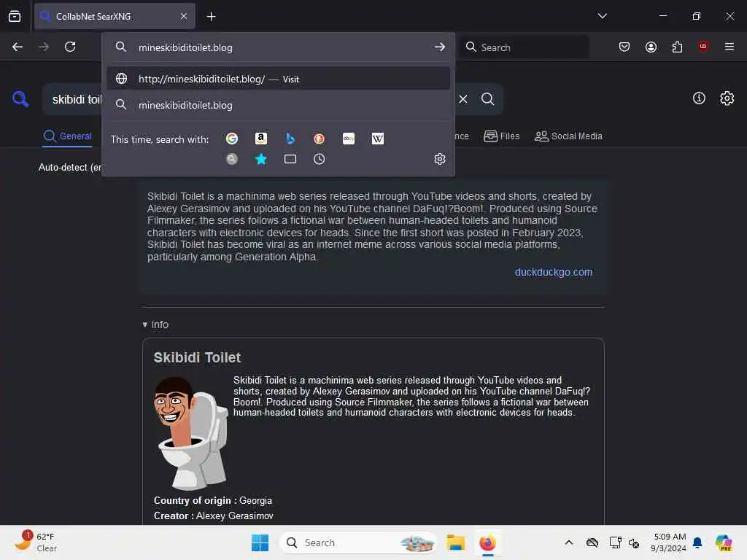
Task: Click the network display tray icon
Action: tap(615, 542)
